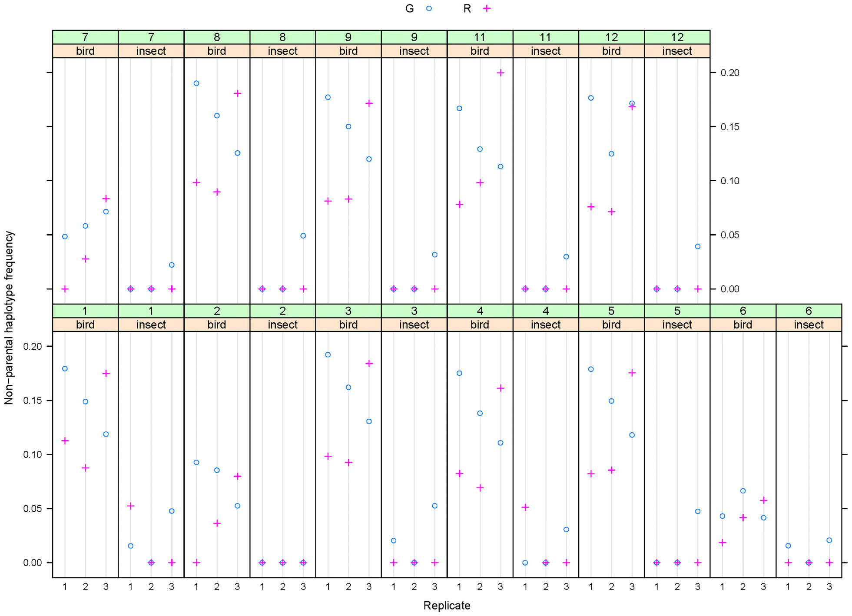Click the 'bird' strip label of panel 5

611,325
